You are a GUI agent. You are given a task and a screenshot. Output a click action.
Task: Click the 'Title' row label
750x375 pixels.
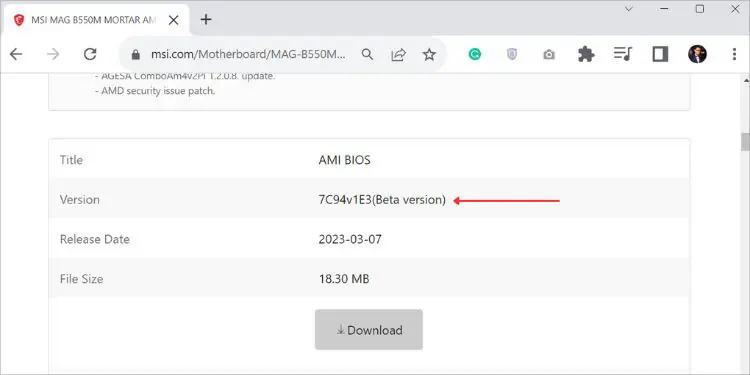click(x=71, y=160)
